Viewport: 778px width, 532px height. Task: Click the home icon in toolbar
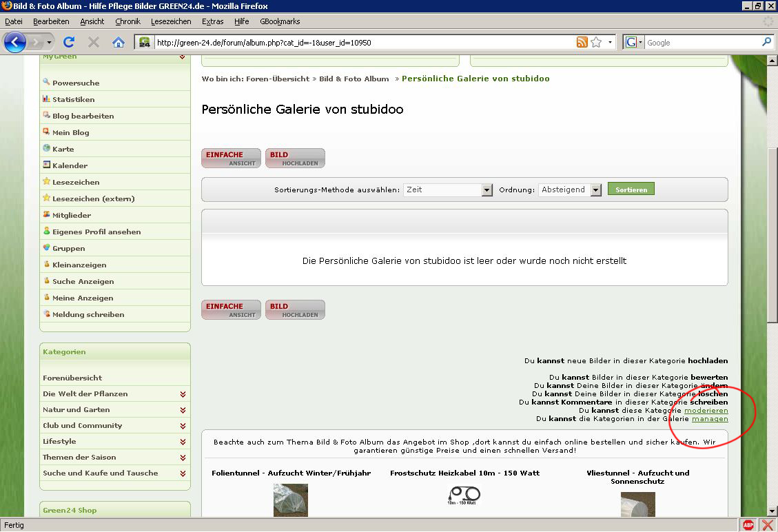coord(118,42)
